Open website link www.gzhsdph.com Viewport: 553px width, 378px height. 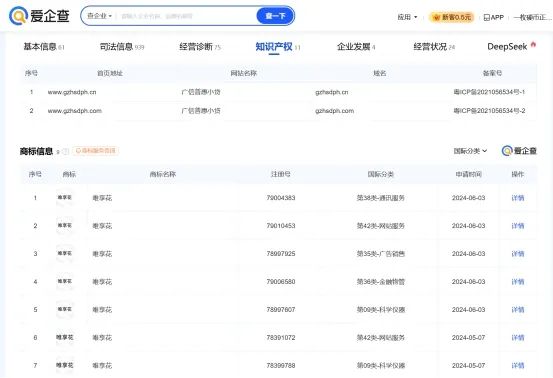[75, 111]
